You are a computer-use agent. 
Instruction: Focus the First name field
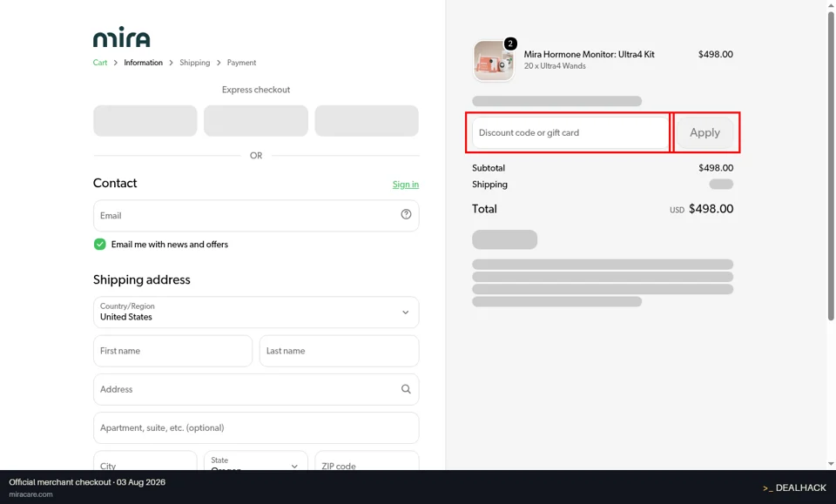[172, 351]
